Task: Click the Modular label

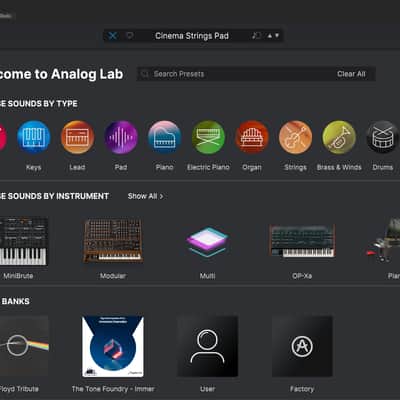Action: click(113, 276)
